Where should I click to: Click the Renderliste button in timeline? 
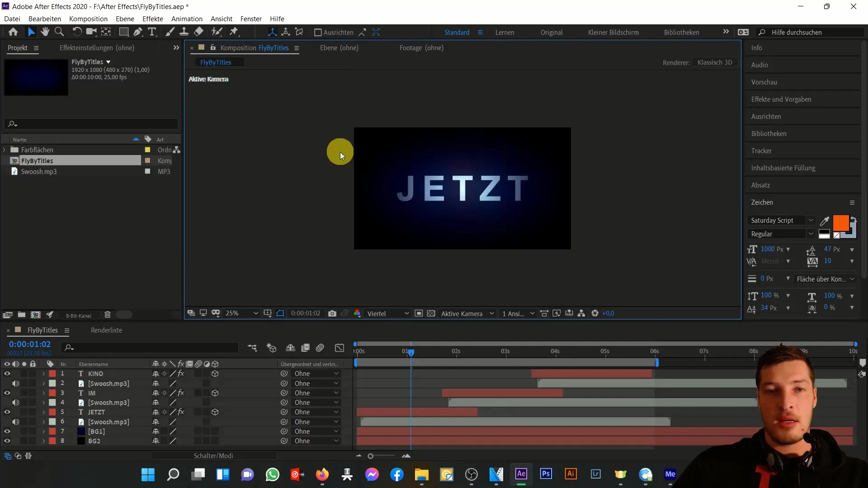[106, 330]
